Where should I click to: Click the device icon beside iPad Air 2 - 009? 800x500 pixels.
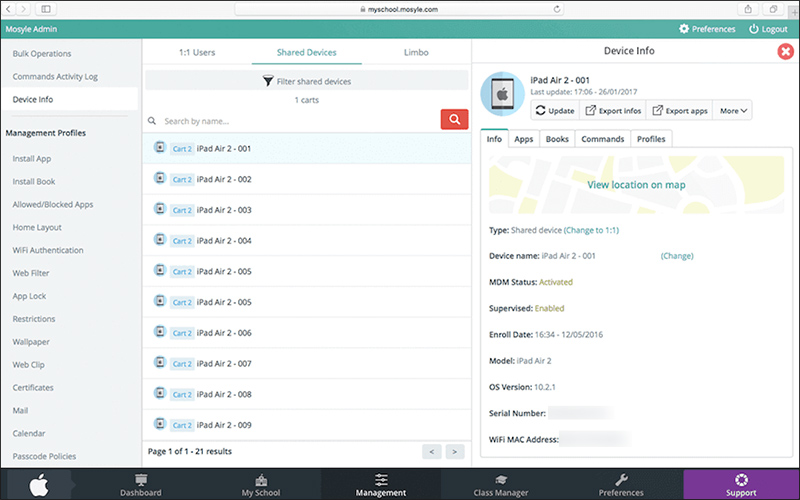pos(160,423)
